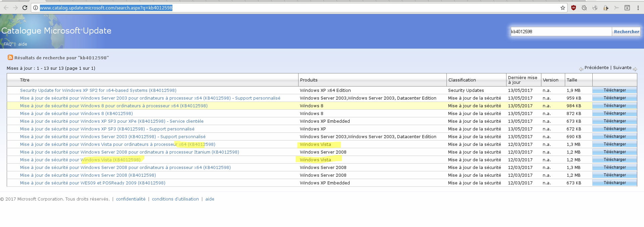This screenshot has height=227, width=644.
Task: Sort results by Classification column header
Action: pyautogui.click(x=462, y=80)
